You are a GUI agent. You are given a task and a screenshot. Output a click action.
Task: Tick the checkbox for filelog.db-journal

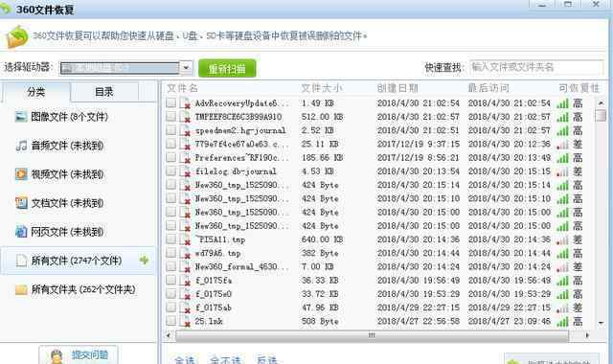pos(170,171)
